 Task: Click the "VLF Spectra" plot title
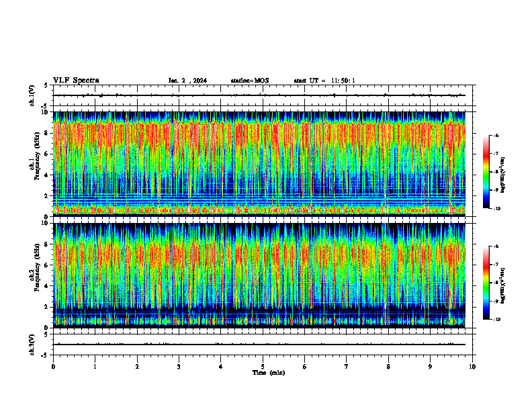tap(76, 81)
